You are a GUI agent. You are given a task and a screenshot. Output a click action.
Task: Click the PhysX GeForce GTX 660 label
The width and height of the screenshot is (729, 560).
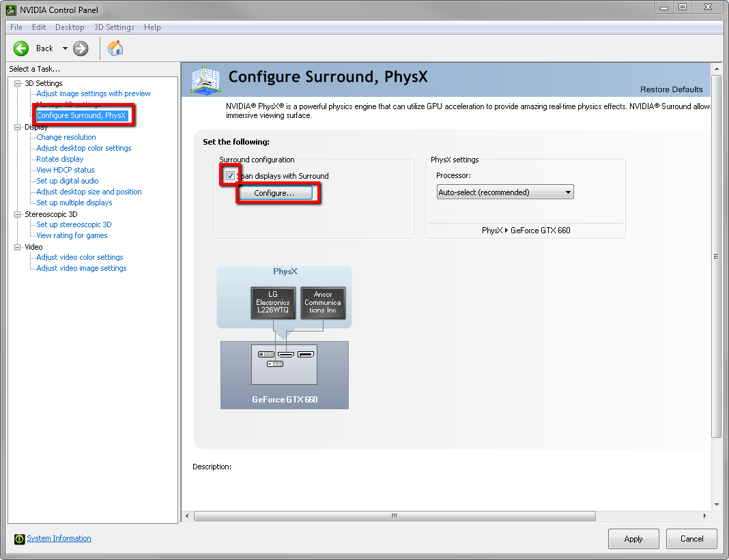526,231
